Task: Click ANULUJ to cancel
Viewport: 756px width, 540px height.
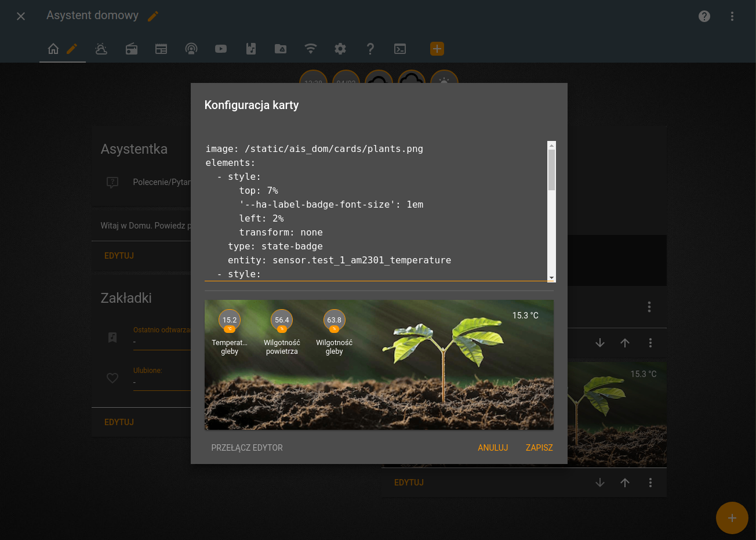Action: (x=493, y=448)
